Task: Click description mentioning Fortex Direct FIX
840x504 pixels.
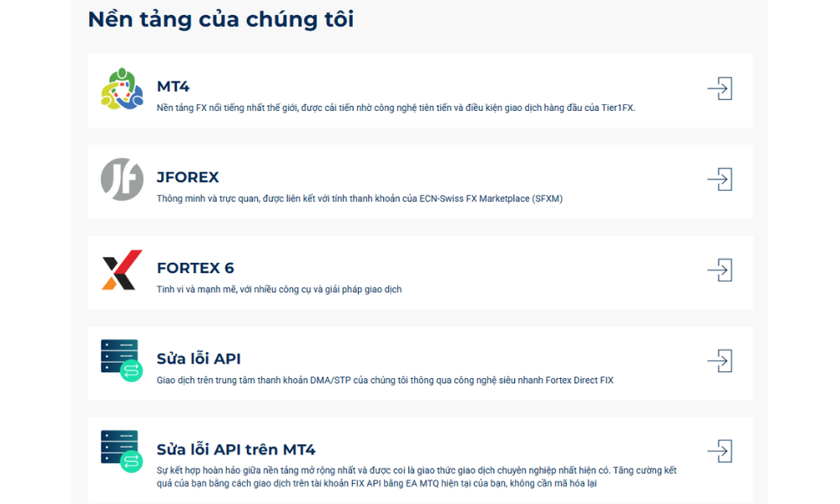Action: (385, 380)
